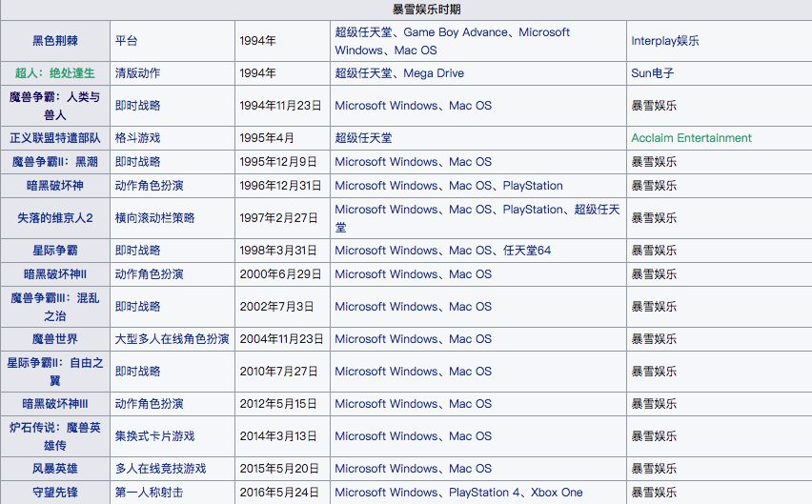Click 超级任天堂 in the 正义联盟特遣部队 row
812x504 pixels.
(363, 138)
